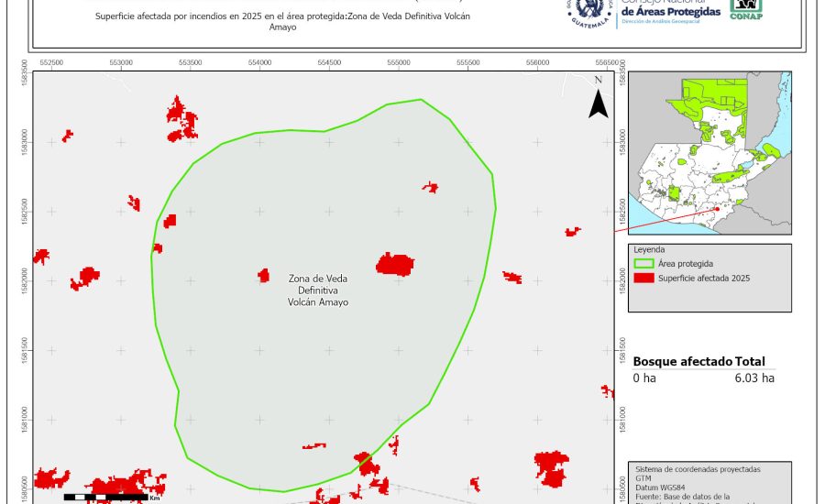Click the 0 ha forest affected value
The height and width of the screenshot is (504, 825).
click(644, 378)
